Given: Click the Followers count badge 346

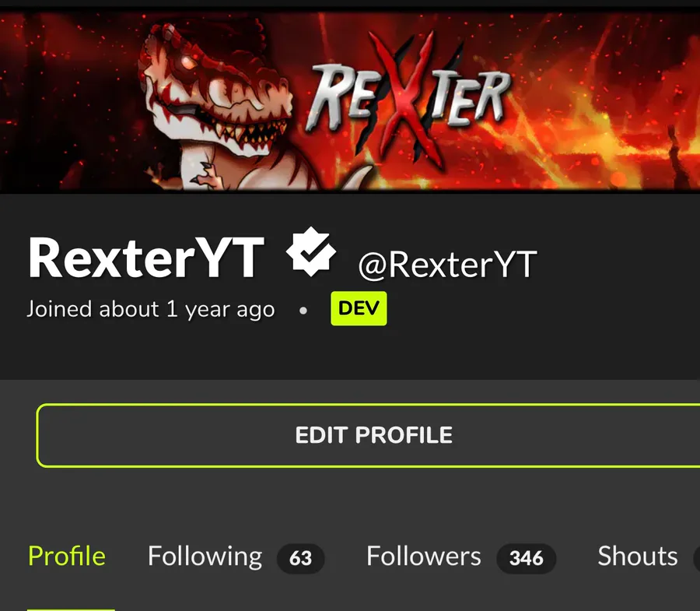Looking at the screenshot, I should [527, 558].
